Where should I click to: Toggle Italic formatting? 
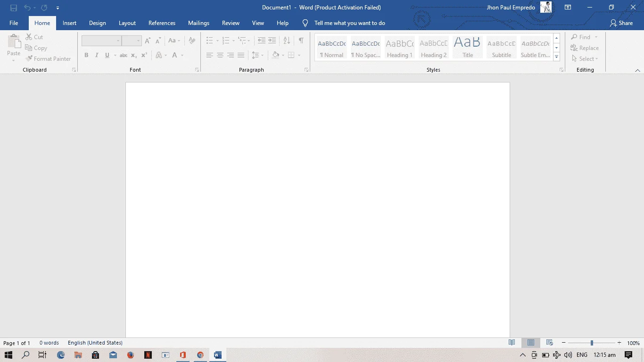pyautogui.click(x=97, y=55)
